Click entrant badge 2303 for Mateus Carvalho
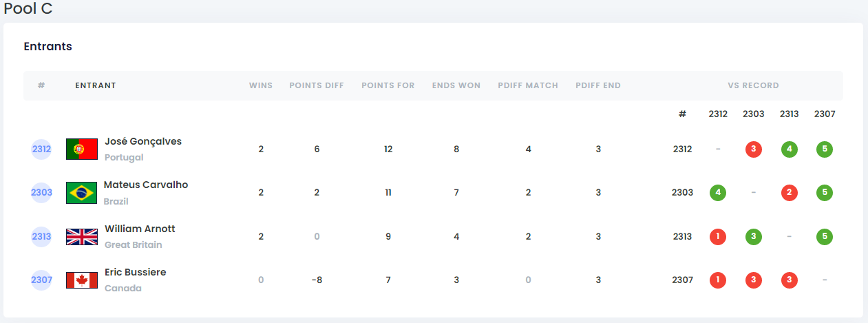The image size is (868, 323). pyautogui.click(x=41, y=193)
